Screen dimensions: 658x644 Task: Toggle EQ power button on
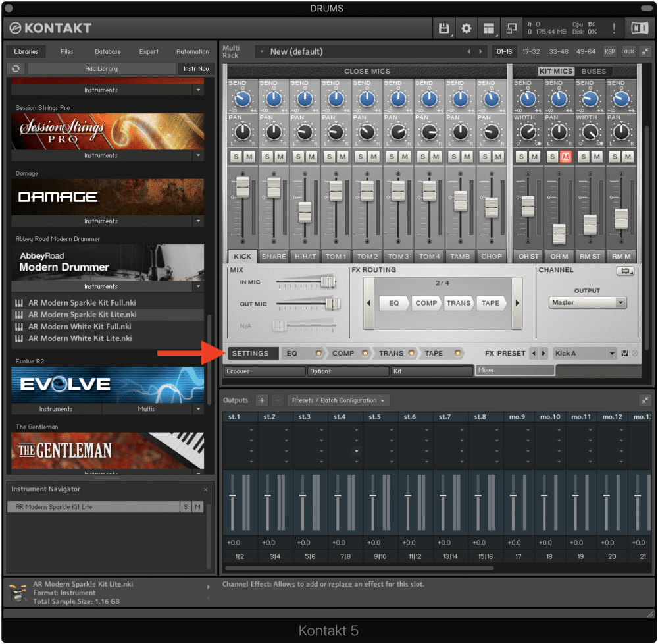(x=318, y=354)
